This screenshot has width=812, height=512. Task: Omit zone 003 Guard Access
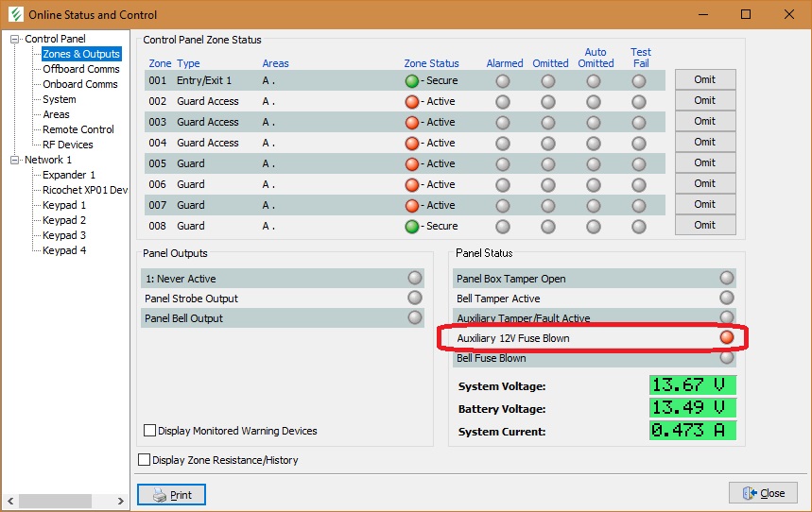tap(705, 121)
